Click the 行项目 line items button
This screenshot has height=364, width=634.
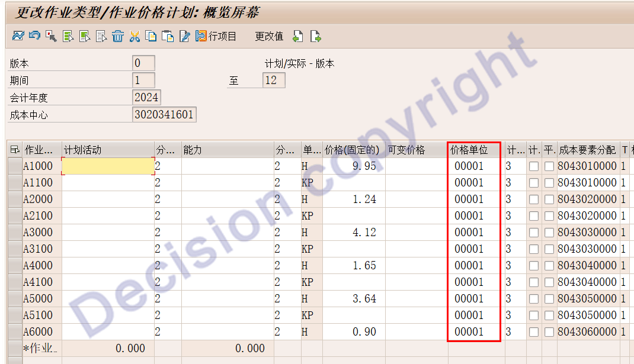pos(216,37)
